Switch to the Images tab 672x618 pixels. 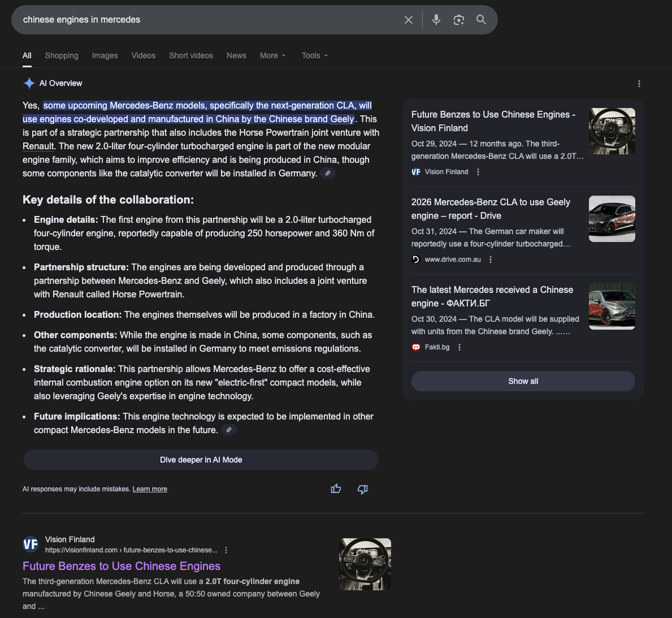click(105, 56)
